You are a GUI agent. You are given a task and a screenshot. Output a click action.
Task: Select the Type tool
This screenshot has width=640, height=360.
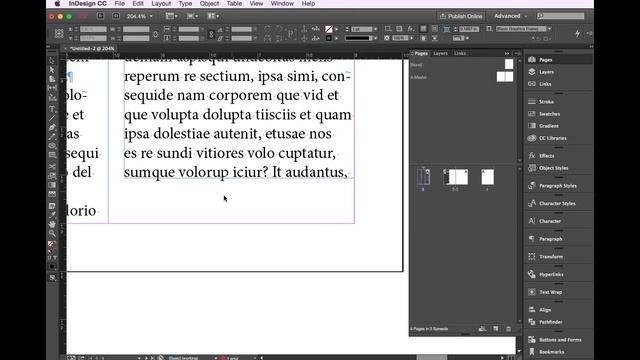(x=52, y=109)
